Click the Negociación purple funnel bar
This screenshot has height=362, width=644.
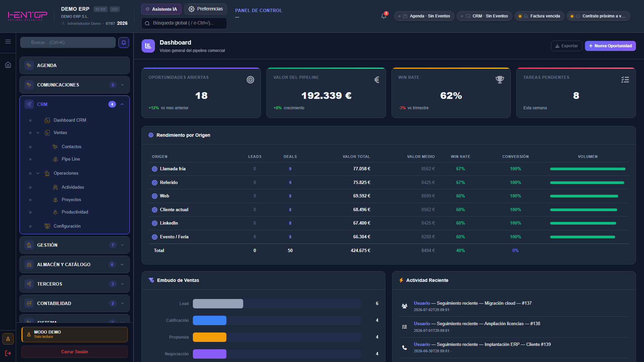[210, 354]
